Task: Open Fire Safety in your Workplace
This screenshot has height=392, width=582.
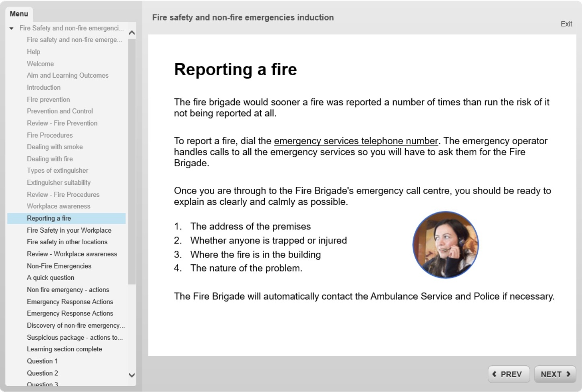Action: tap(69, 230)
